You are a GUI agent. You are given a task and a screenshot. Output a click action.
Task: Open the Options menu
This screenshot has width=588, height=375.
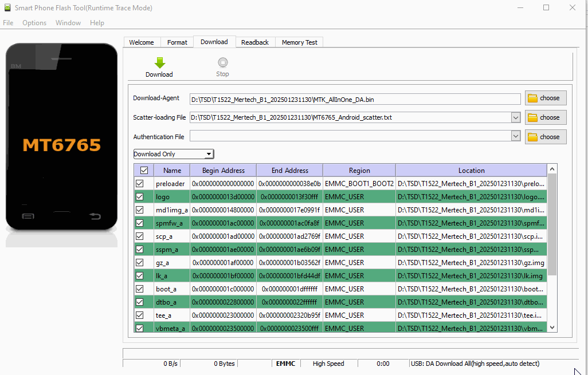pos(34,23)
